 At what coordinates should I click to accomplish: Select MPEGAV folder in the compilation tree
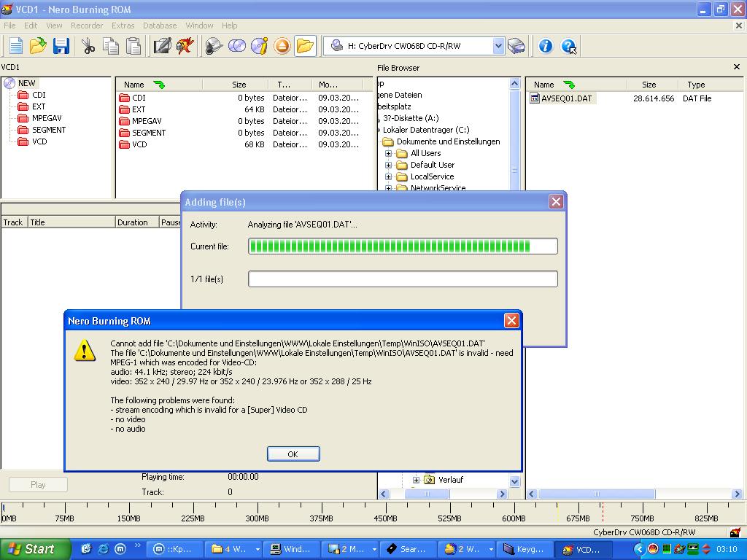47,118
